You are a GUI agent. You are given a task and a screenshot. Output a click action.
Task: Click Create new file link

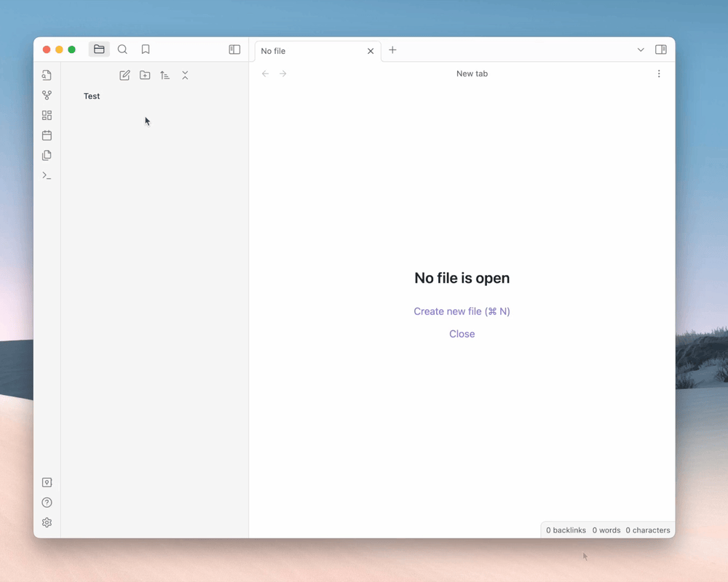[x=462, y=311]
